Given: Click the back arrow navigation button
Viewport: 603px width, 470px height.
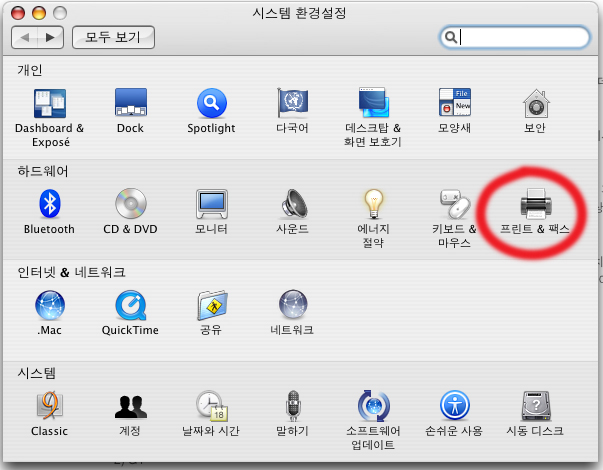Looking at the screenshot, I should coord(27,37).
